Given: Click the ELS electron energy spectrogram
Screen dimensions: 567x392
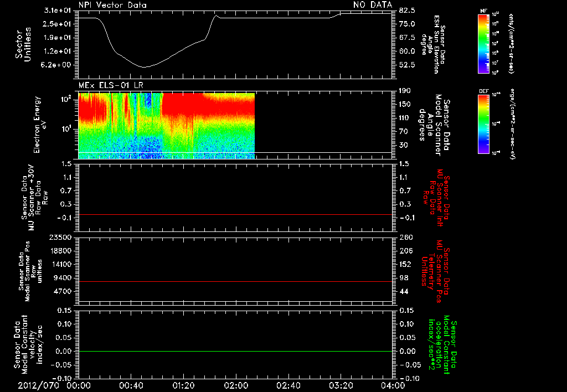Looking at the screenshot, I should click(x=167, y=126).
